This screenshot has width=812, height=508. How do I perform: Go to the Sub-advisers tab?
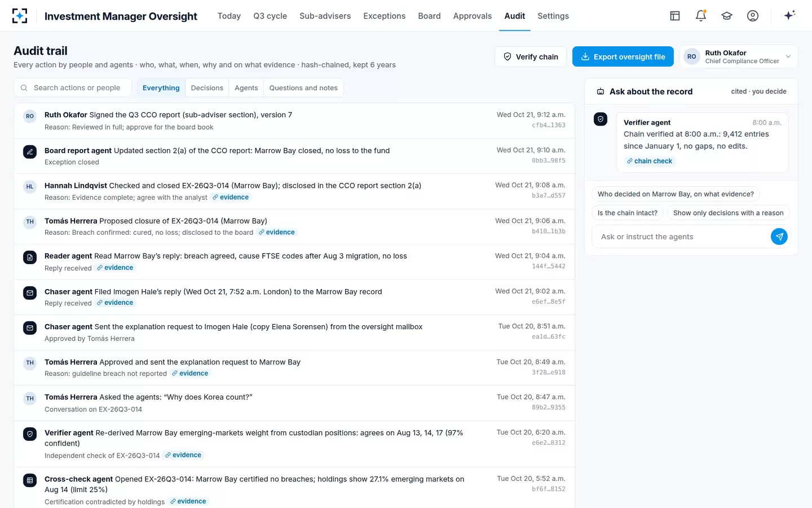[x=325, y=16]
